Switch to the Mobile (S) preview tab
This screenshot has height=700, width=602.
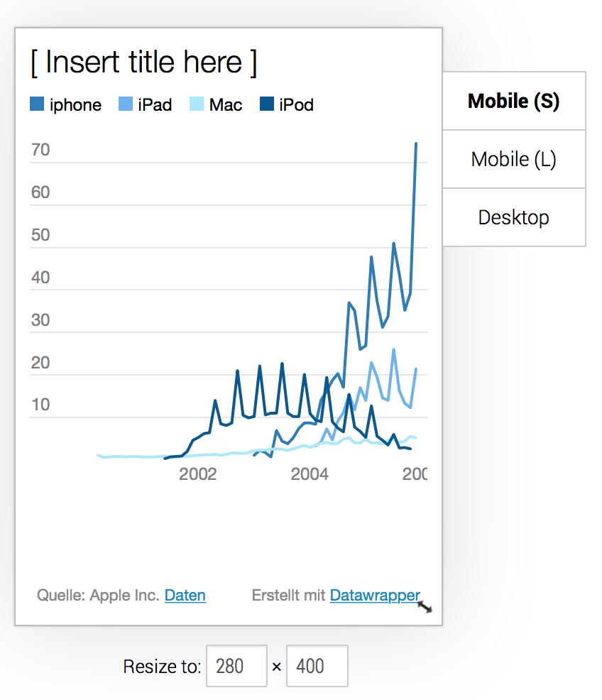point(514,101)
